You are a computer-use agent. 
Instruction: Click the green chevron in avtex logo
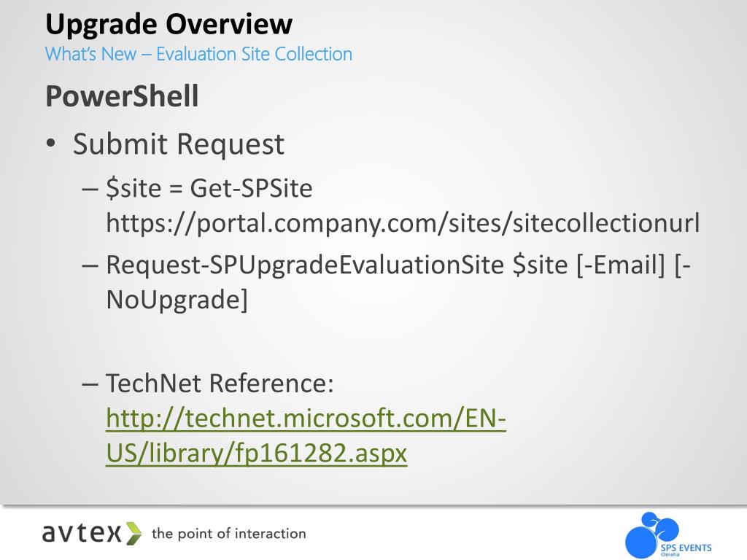click(x=134, y=533)
